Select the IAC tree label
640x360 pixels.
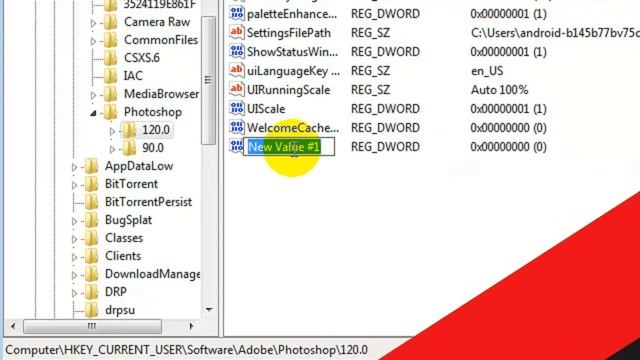tap(133, 76)
